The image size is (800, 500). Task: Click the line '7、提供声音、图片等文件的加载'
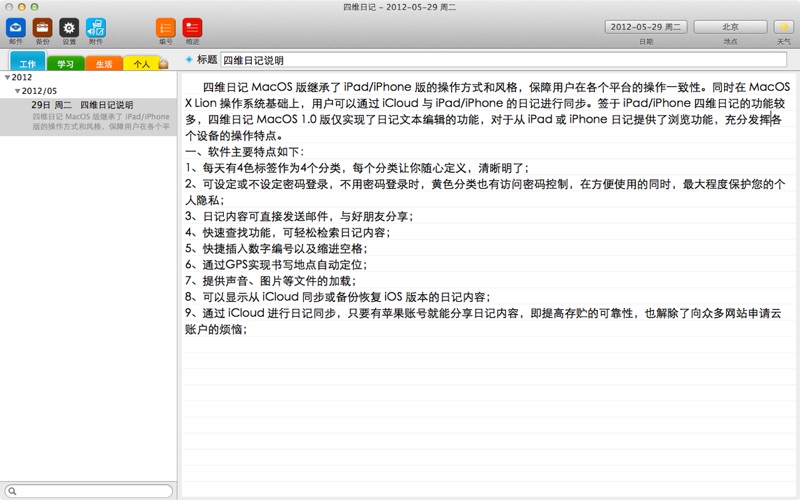click(270, 281)
